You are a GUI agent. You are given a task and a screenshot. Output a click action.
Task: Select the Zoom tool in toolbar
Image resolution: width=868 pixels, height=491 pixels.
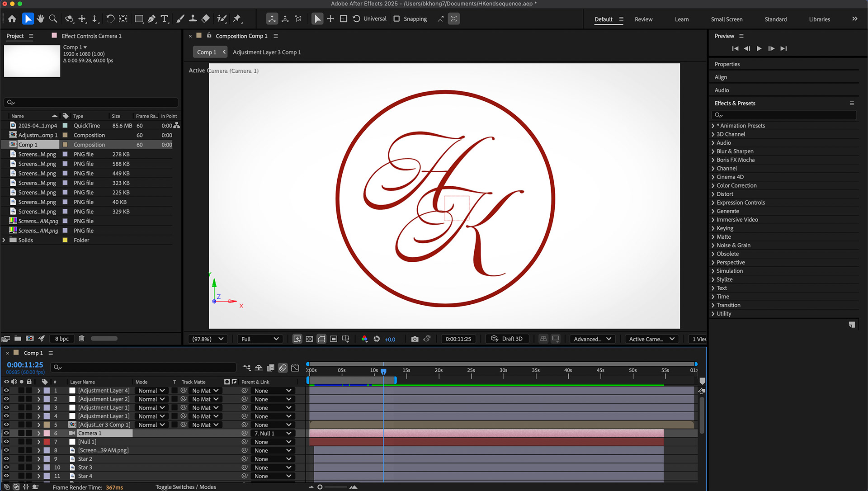[53, 19]
